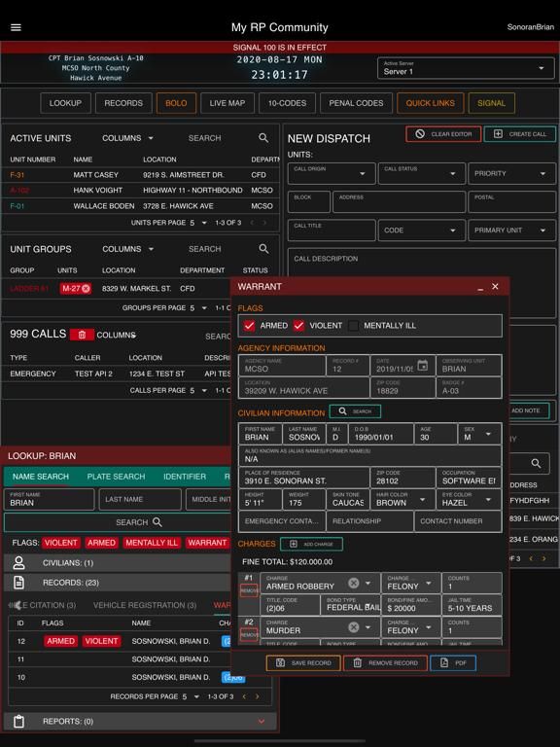The height and width of the screenshot is (747, 560).
Task: Check the Mentally Ill flag checkbox
Action: 353,326
